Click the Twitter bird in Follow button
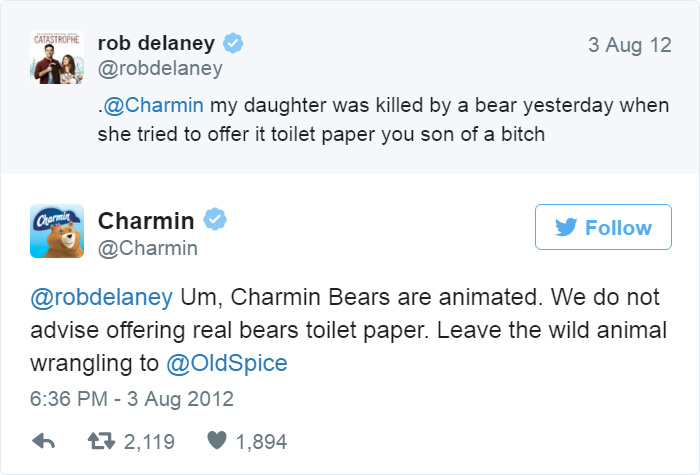Image resolution: width=700 pixels, height=475 pixels. click(566, 227)
